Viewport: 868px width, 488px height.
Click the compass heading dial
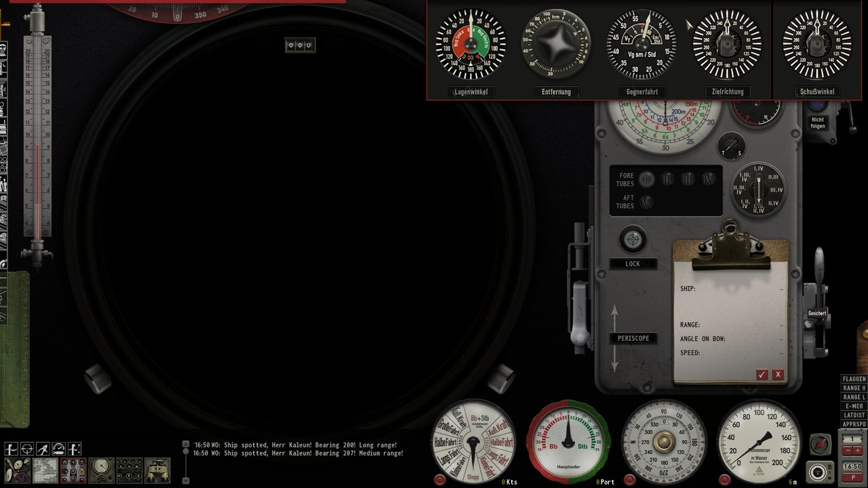pos(664,441)
